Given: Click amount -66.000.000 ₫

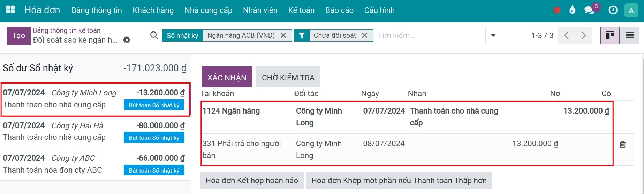Looking at the screenshot, I should click(x=160, y=158).
